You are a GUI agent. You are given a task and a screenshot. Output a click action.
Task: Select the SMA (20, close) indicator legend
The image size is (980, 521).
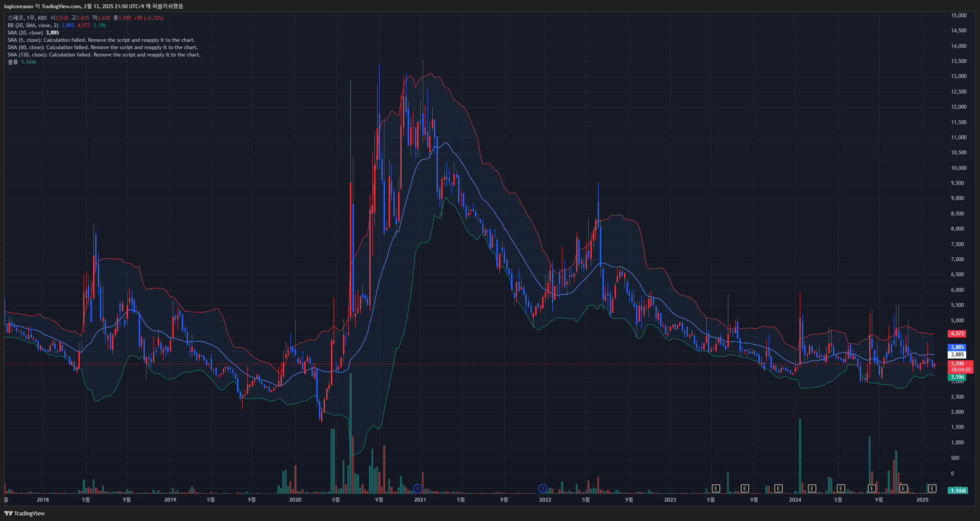click(x=25, y=33)
